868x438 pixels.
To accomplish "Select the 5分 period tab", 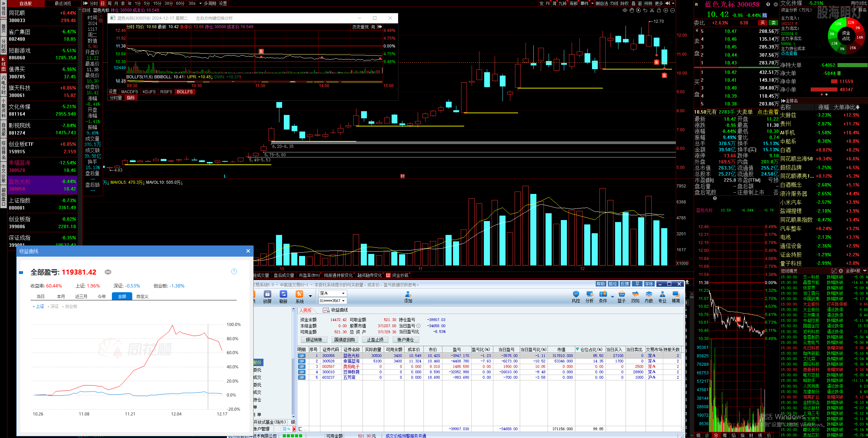I will pyautogui.click(x=147, y=3).
